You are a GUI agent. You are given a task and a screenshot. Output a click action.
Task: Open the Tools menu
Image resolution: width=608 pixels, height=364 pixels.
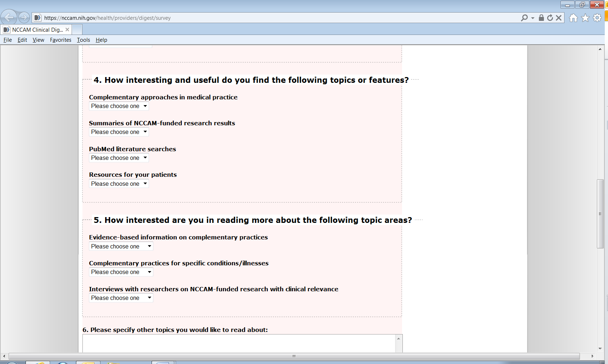(x=84, y=40)
